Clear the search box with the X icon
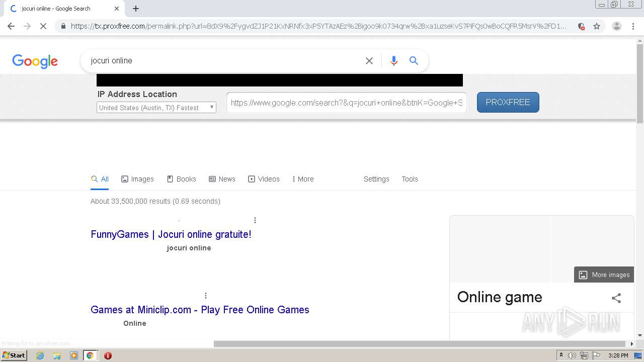 pos(369,61)
